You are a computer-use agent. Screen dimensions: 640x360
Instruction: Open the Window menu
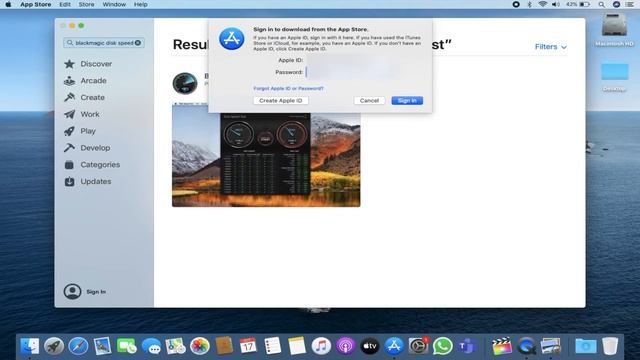pyautogui.click(x=114, y=4)
